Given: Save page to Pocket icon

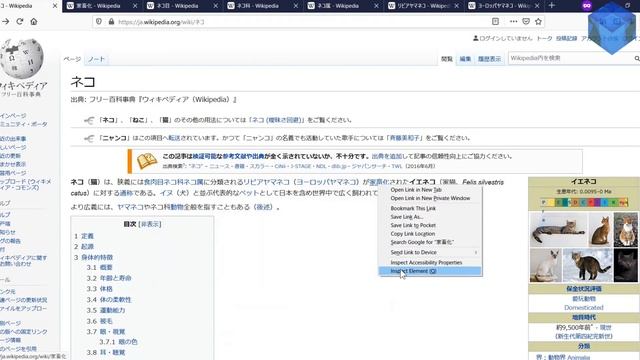Looking at the screenshot, I should click(526, 22).
